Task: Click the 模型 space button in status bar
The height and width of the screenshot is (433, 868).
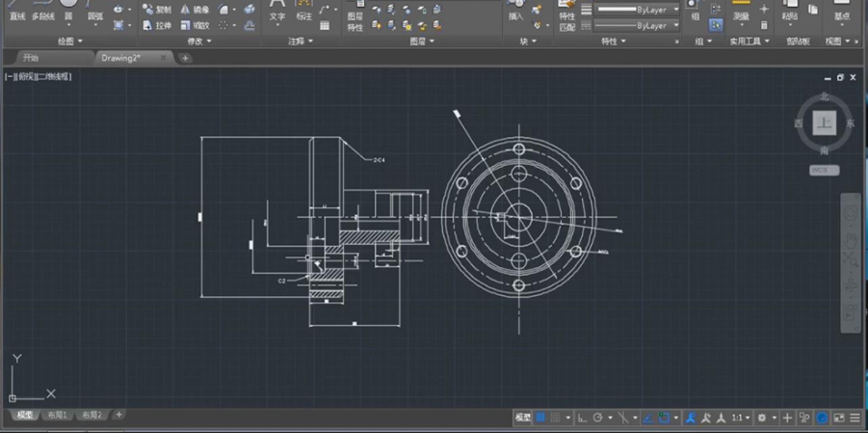Action: tap(523, 418)
